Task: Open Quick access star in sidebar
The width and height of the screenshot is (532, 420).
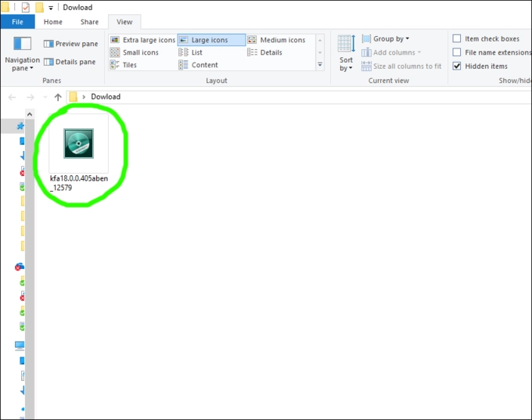Action: 20,126
